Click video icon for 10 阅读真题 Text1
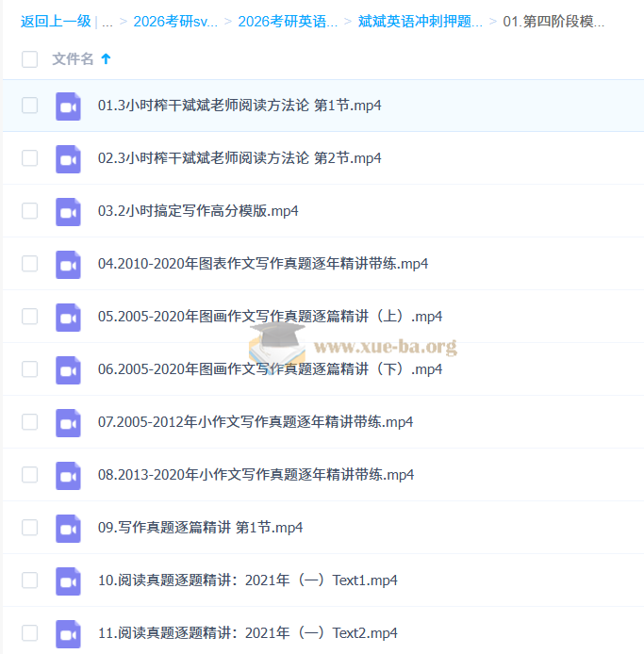Viewport: 644px width, 654px height. tap(68, 580)
